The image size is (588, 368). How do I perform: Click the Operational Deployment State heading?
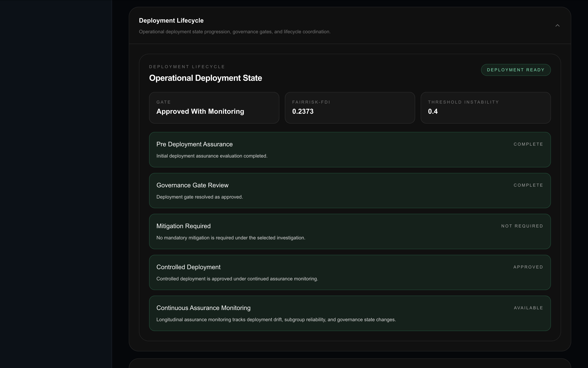(x=206, y=78)
